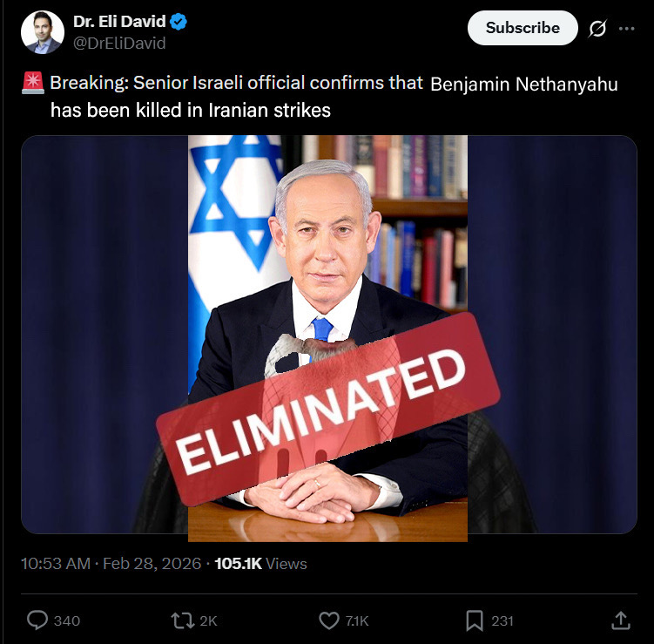The width and height of the screenshot is (654, 644).
Task: Open the reply comment bubble icon
Action: click(37, 620)
